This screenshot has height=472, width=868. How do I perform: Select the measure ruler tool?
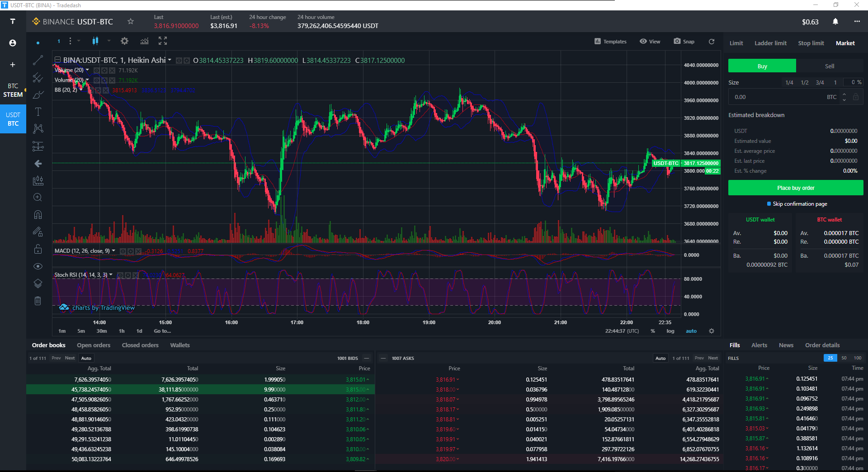click(38, 181)
